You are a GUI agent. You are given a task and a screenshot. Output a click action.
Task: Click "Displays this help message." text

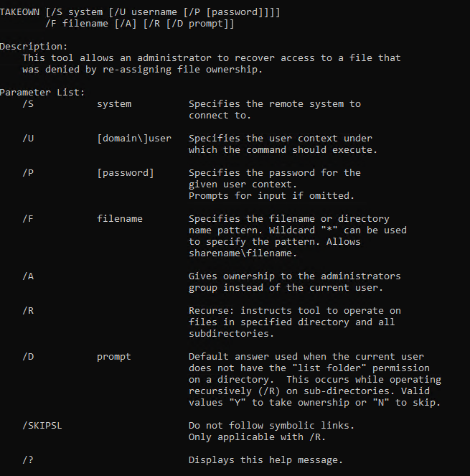pos(265,460)
